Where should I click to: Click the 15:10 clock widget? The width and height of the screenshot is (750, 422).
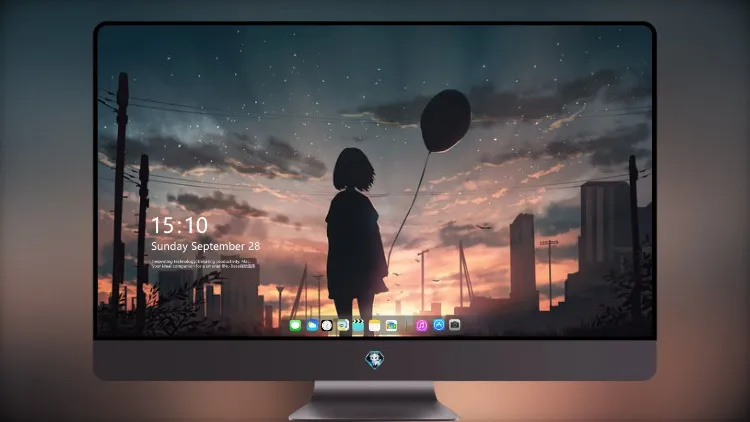coord(179,225)
